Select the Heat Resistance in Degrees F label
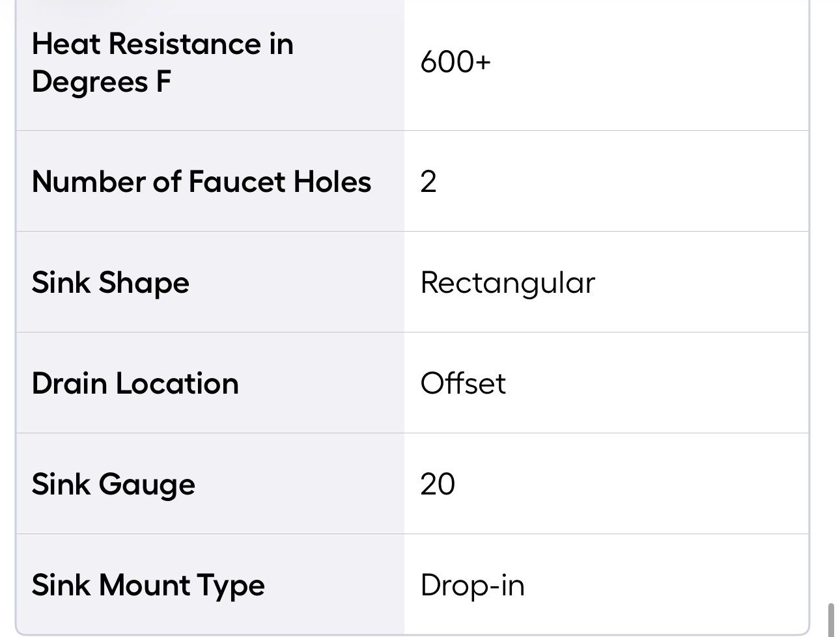The width and height of the screenshot is (840, 637). pos(162,62)
